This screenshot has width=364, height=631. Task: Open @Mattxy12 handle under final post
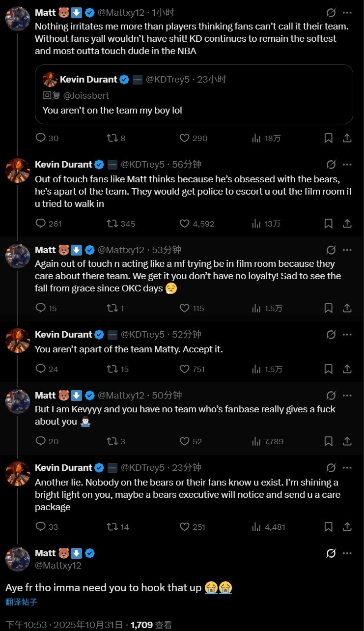(58, 565)
